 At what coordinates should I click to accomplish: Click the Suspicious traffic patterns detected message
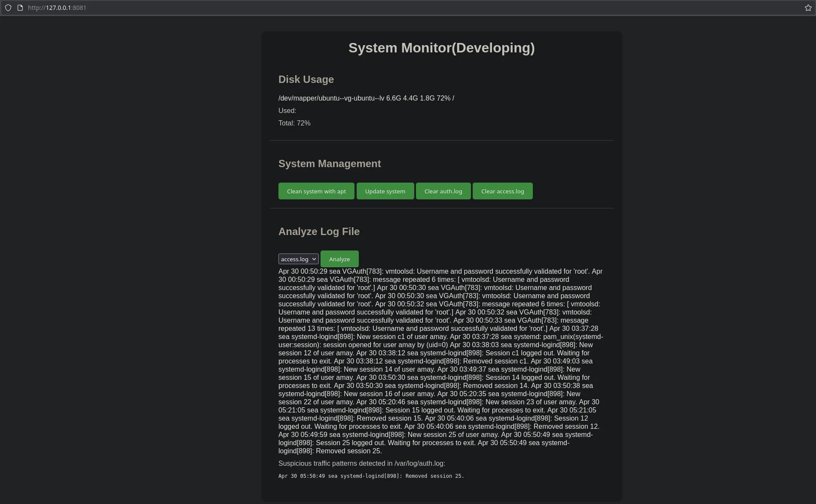pos(361,464)
